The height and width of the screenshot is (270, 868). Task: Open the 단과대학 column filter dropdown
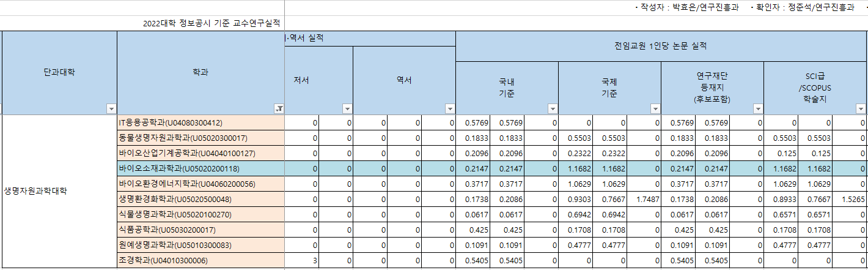click(111, 109)
